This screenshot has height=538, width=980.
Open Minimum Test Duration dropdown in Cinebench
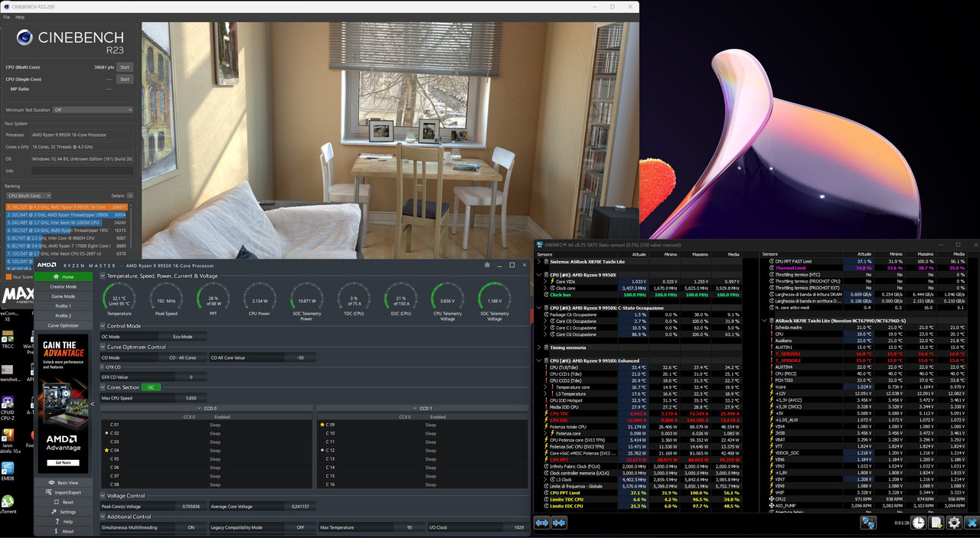coord(93,110)
